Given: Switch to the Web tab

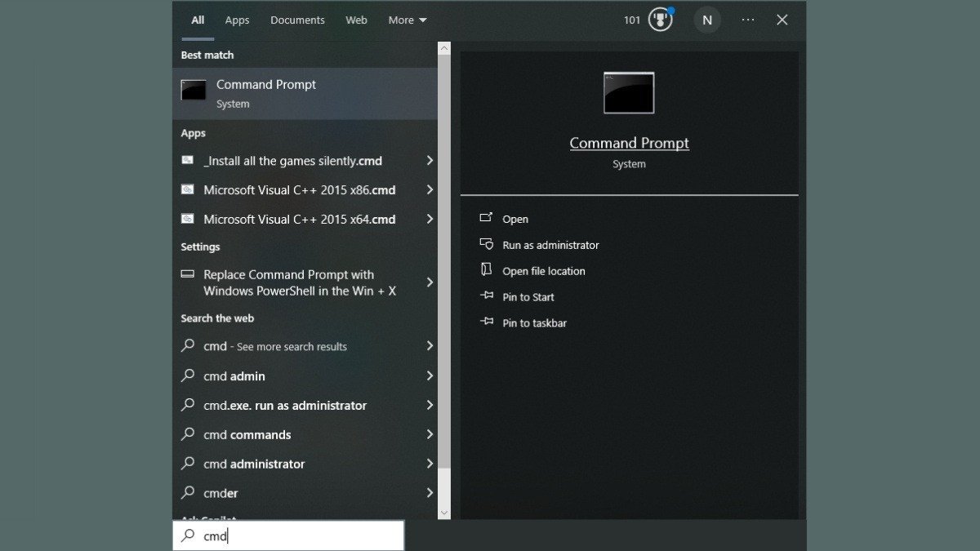Looking at the screenshot, I should (356, 20).
